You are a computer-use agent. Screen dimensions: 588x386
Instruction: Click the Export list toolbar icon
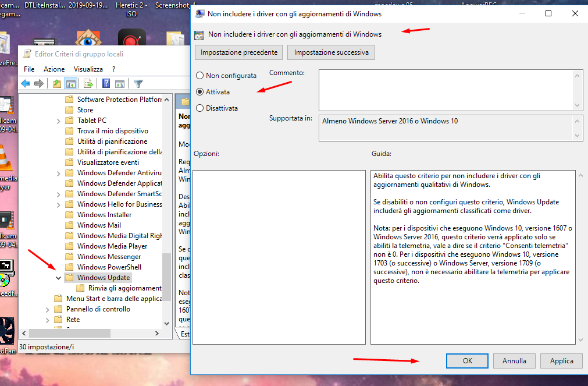88,84
